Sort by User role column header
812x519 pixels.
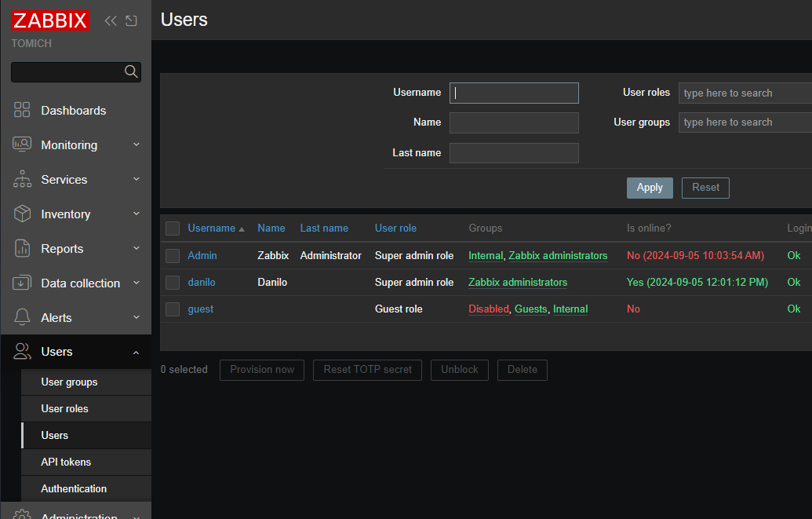point(395,228)
